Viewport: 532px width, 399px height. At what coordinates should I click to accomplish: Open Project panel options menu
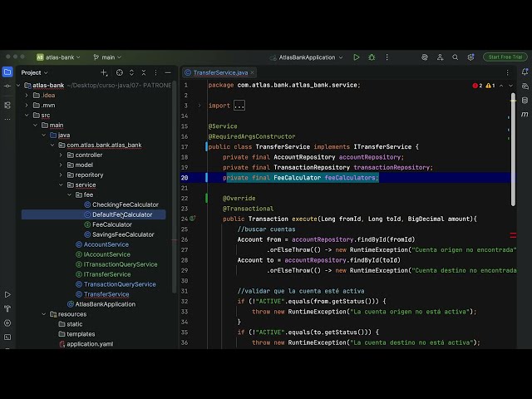coord(155,72)
